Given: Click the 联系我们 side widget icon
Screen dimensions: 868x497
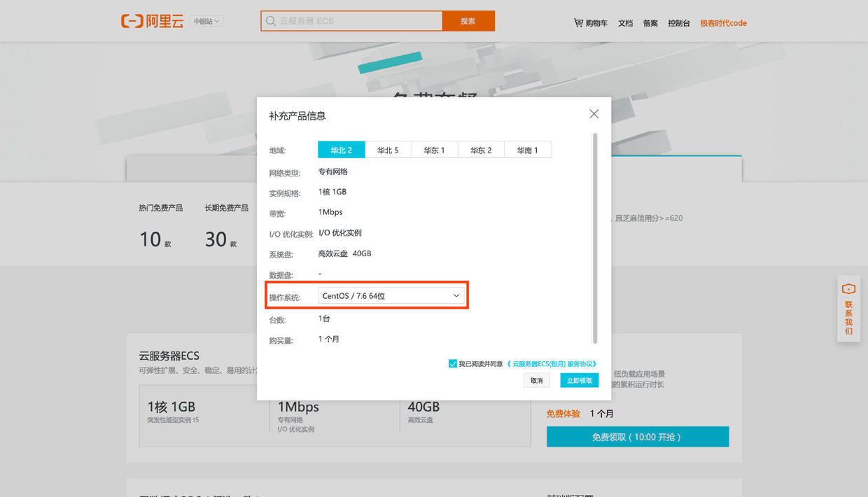Looking at the screenshot, I should pos(848,288).
